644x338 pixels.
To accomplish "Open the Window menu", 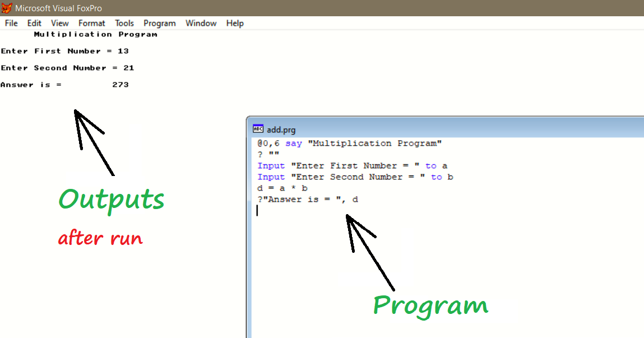I will 201,23.
